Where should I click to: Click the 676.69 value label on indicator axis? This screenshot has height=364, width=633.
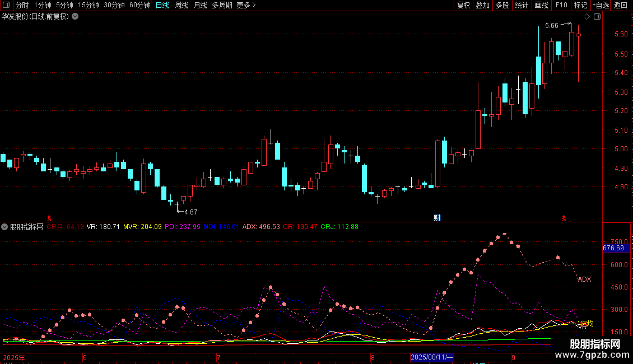pyautogui.click(x=613, y=248)
